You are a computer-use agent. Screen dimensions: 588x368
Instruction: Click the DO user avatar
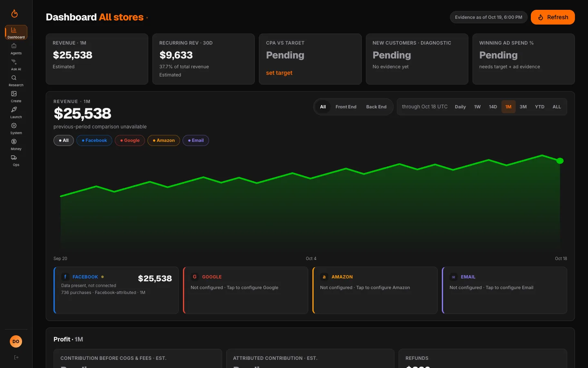(x=16, y=341)
